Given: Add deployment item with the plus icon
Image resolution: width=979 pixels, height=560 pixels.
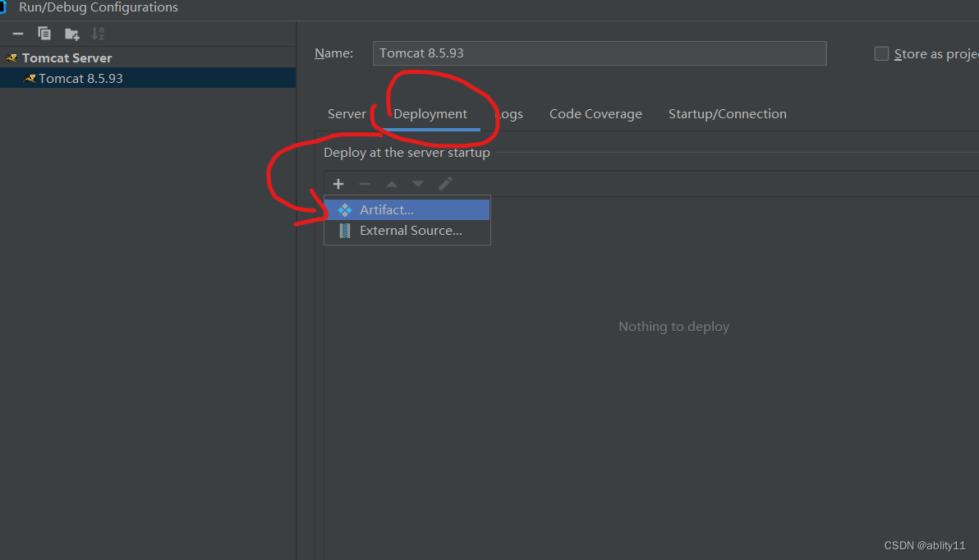Looking at the screenshot, I should click(x=338, y=184).
